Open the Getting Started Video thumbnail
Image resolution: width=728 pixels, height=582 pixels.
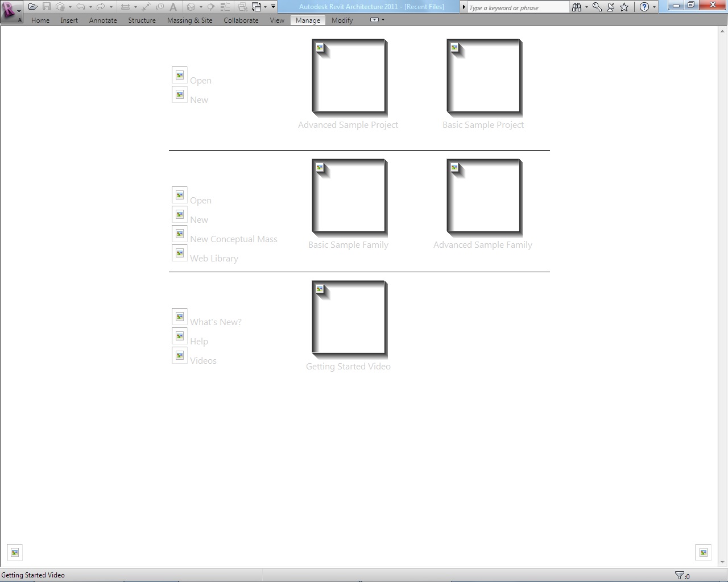coord(349,319)
